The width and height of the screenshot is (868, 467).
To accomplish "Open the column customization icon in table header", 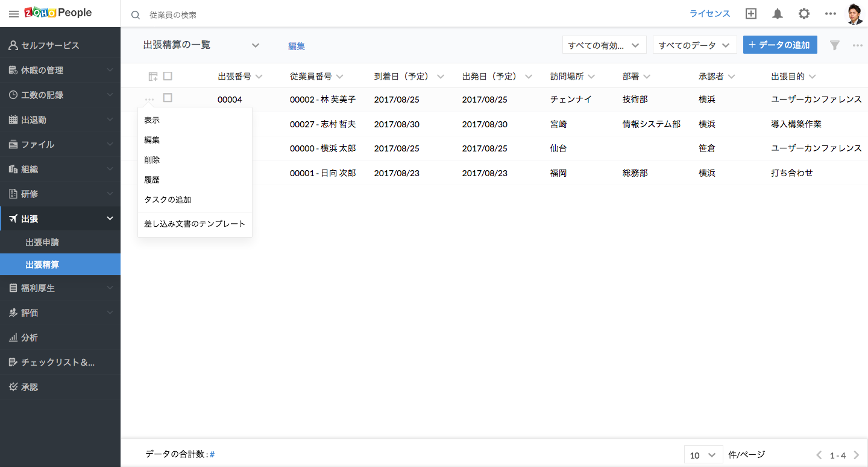I will (x=153, y=77).
